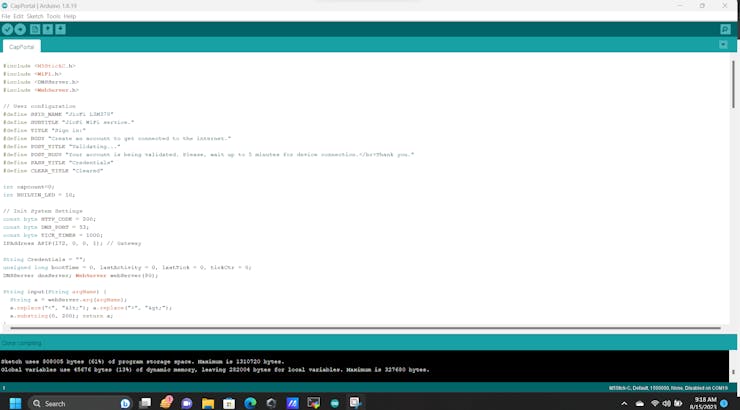The width and height of the screenshot is (740, 410).
Task: Open the File menu
Action: point(6,16)
